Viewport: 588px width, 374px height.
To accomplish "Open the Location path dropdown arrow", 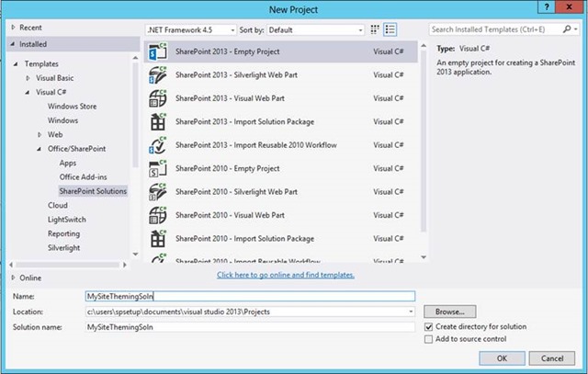I will click(x=411, y=312).
